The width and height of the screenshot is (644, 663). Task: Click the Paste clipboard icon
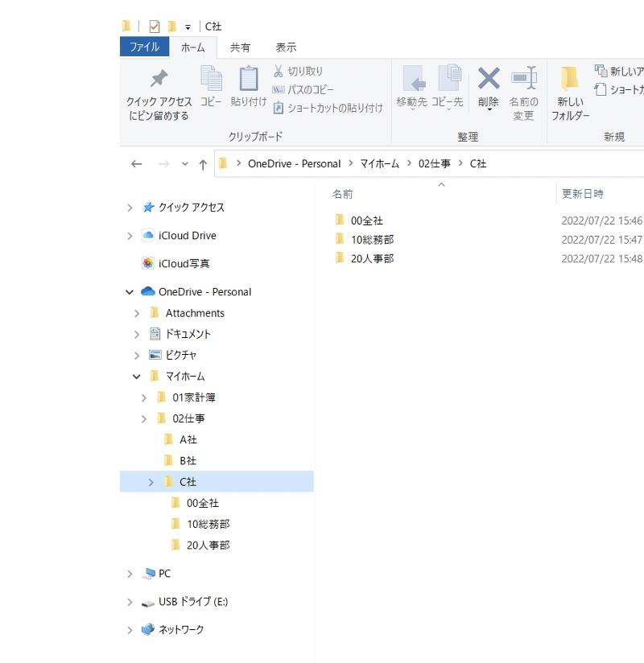249,79
